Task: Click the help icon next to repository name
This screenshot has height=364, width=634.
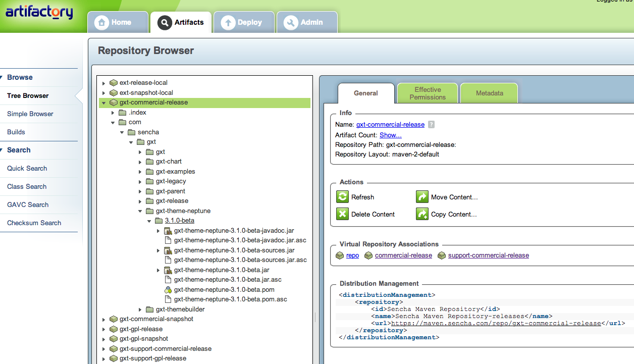Action: pos(431,124)
